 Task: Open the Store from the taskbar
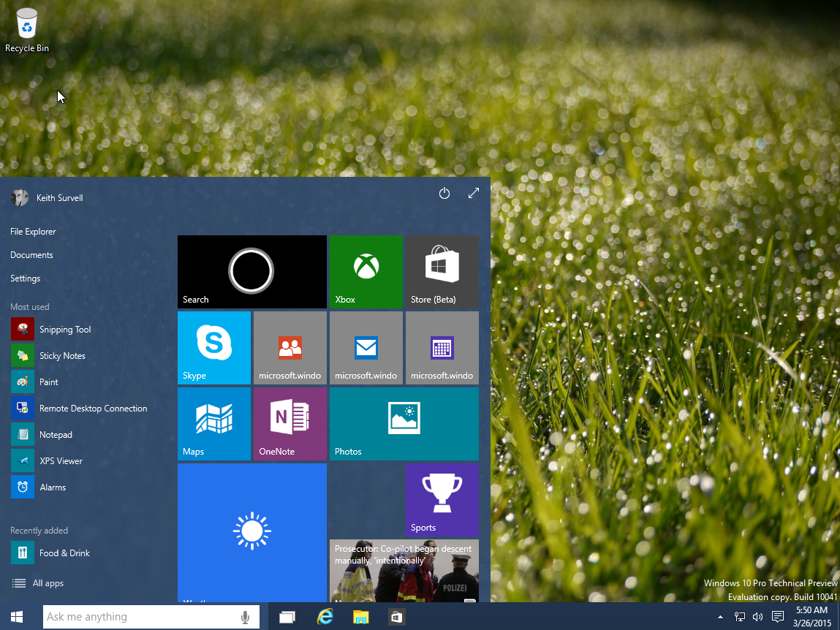[x=396, y=617]
